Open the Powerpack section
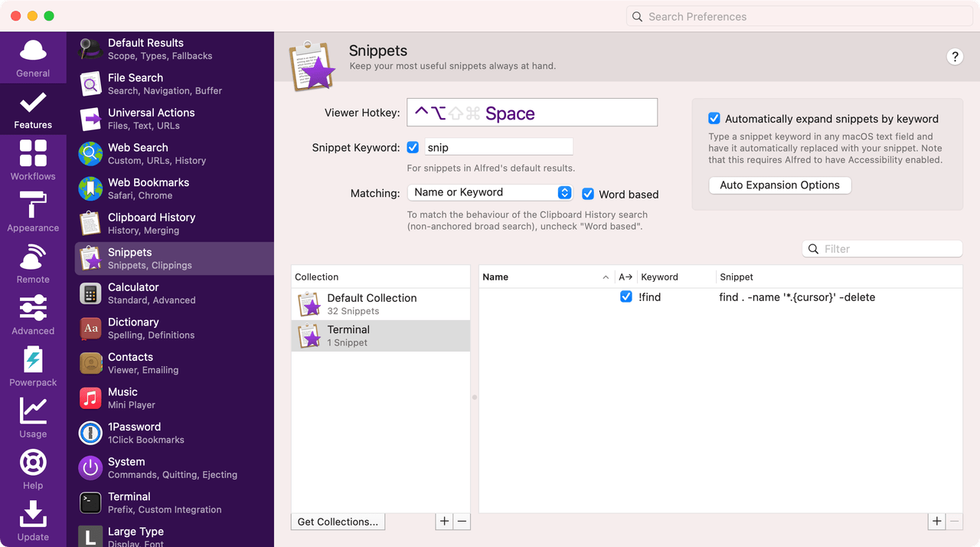The width and height of the screenshot is (980, 547). 33,366
